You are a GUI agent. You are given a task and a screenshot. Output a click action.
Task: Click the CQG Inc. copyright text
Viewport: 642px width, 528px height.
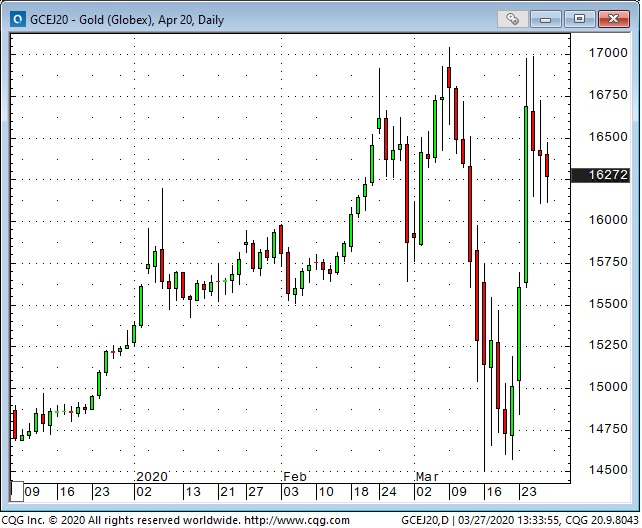point(121,521)
